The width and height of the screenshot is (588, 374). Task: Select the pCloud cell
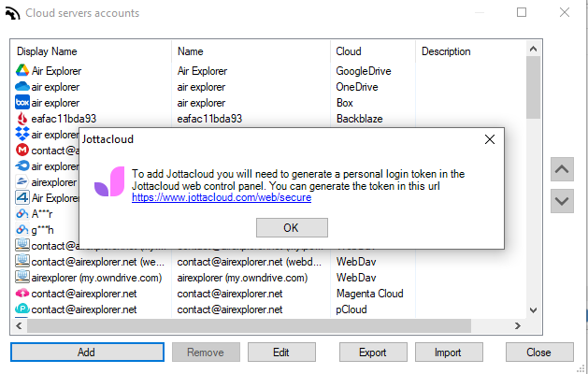point(351,309)
